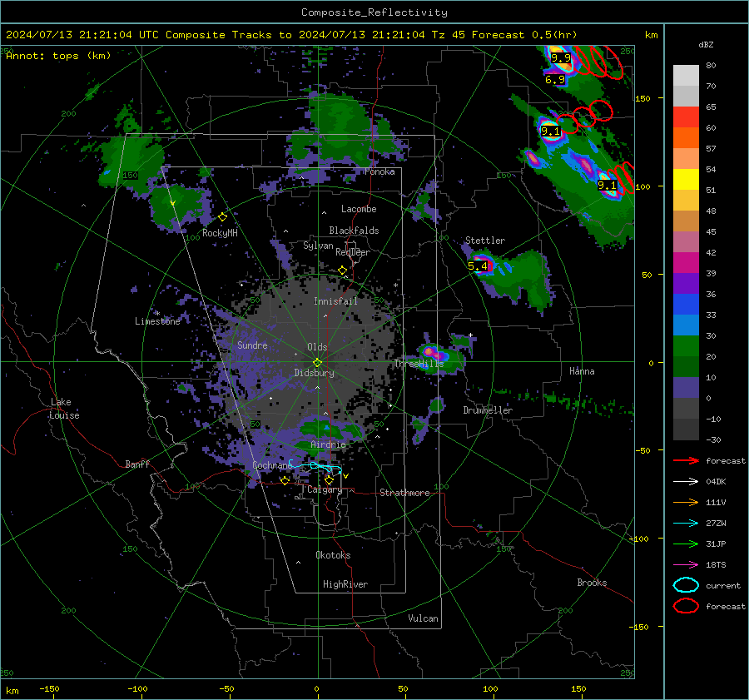749x700 pixels.
Task: Select the Didsbury label
Action: point(314,373)
